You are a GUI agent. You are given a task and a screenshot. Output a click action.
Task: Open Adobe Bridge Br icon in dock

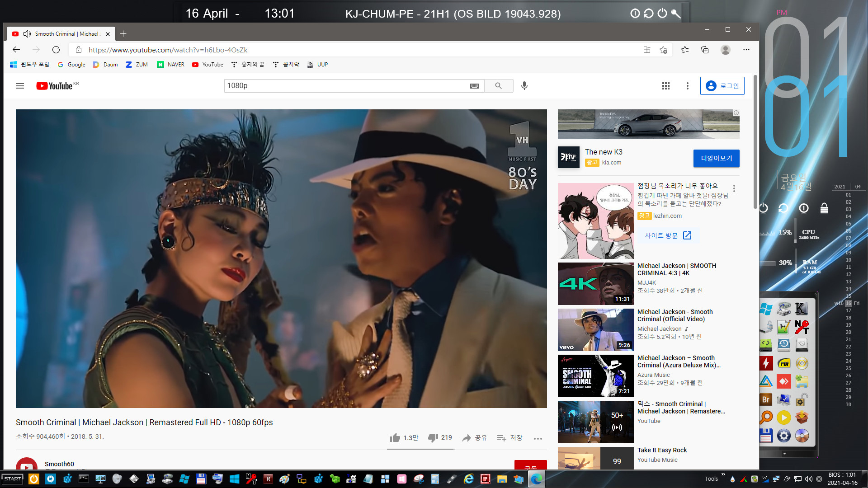click(x=766, y=400)
